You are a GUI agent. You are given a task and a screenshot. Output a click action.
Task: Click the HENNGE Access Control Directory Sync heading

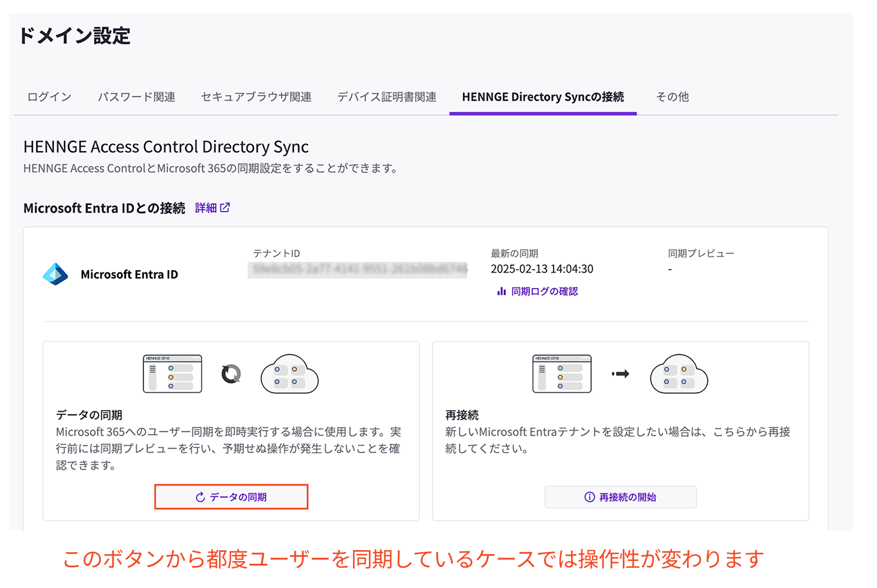(x=166, y=147)
